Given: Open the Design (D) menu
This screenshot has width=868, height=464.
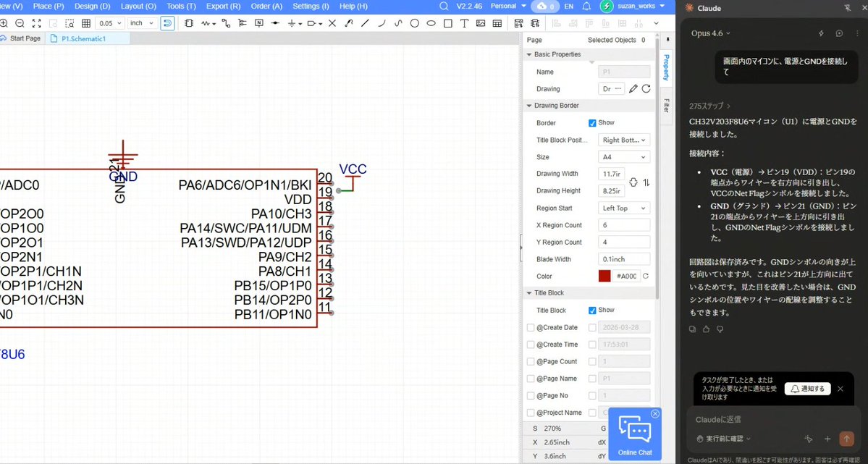Looking at the screenshot, I should click(x=93, y=6).
